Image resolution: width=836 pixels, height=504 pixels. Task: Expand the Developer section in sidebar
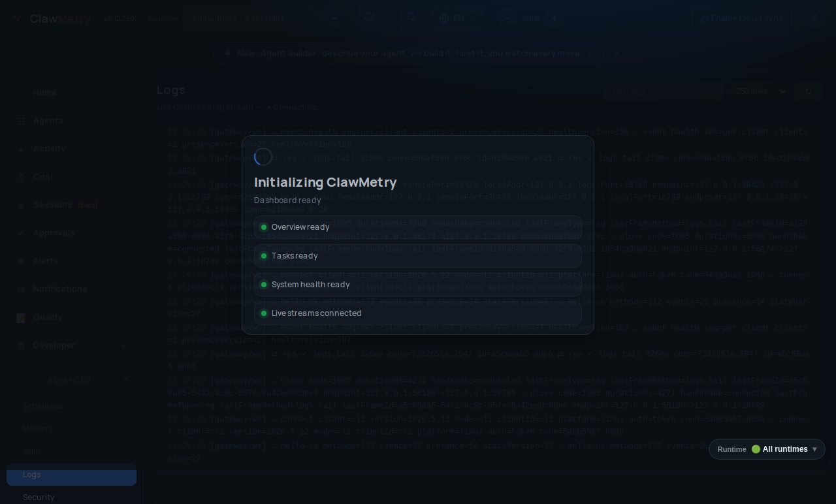[x=72, y=345]
